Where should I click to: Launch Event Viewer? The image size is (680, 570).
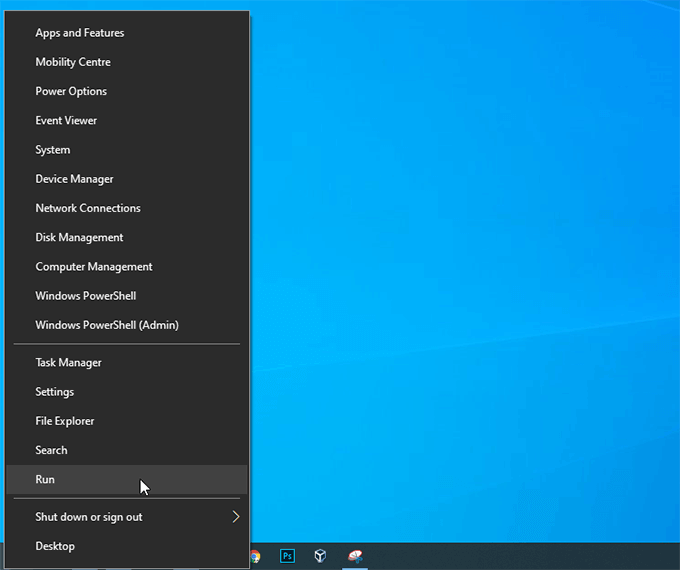click(66, 120)
